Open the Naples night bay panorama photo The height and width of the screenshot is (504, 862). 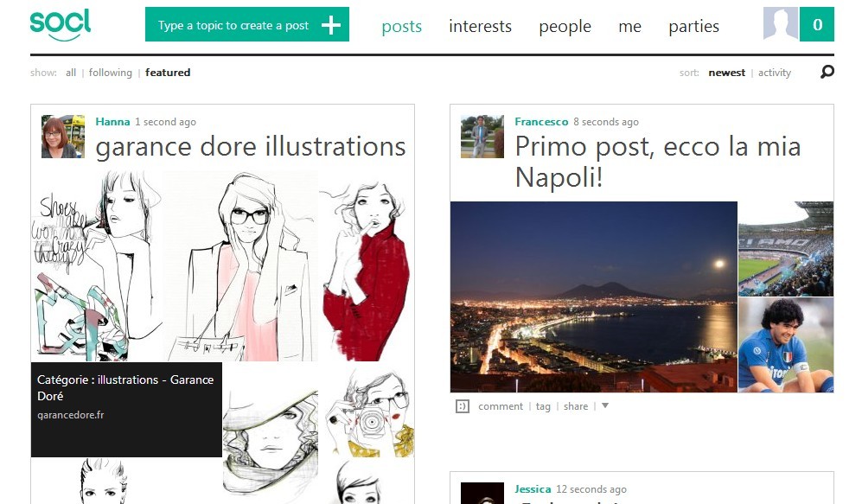pyautogui.click(x=594, y=297)
